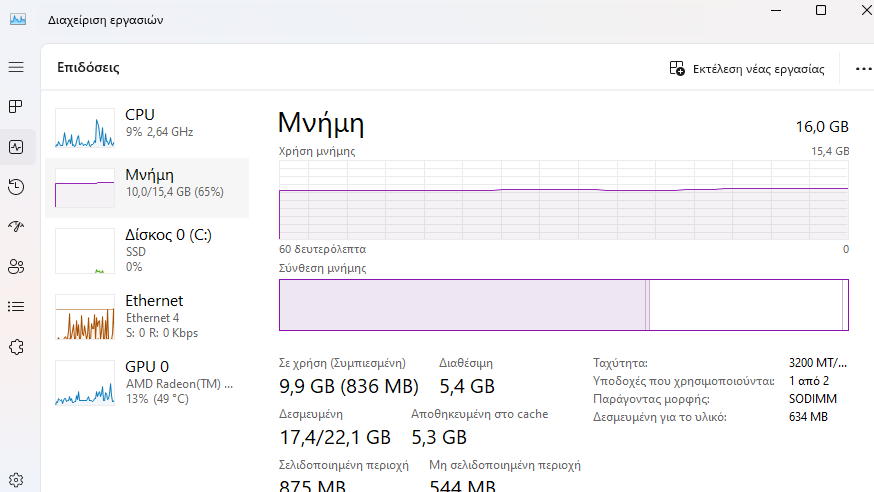The image size is (874, 492).
Task: Open the three-dots more options menu
Action: click(x=863, y=69)
